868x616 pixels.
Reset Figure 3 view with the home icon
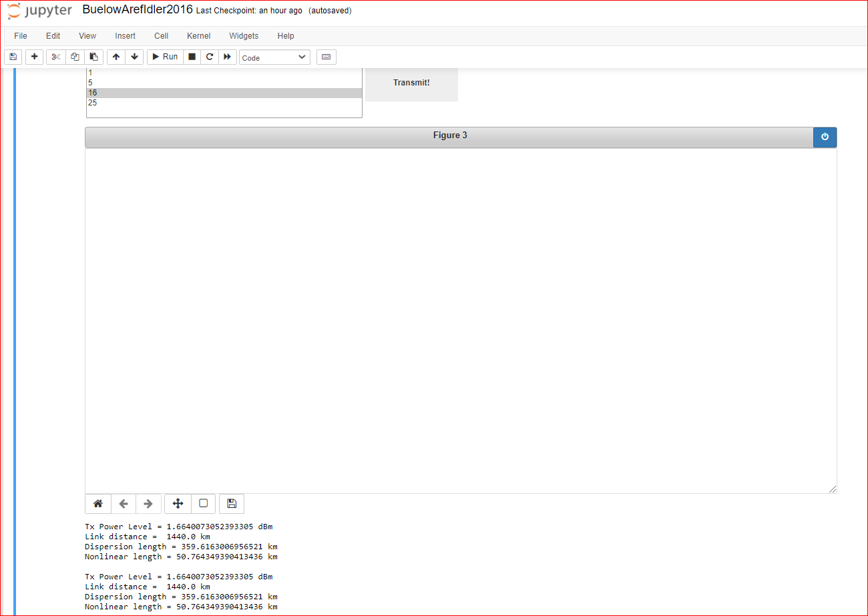(97, 503)
